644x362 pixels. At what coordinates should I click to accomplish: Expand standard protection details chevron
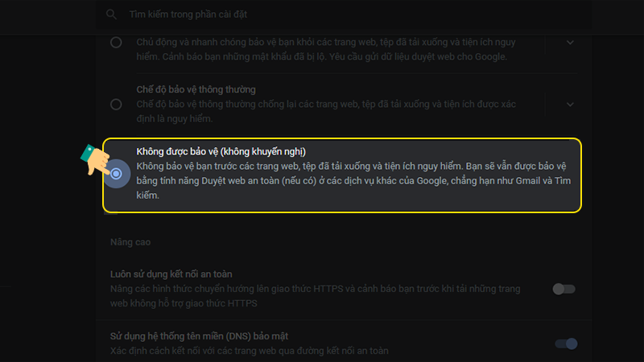[x=570, y=105]
